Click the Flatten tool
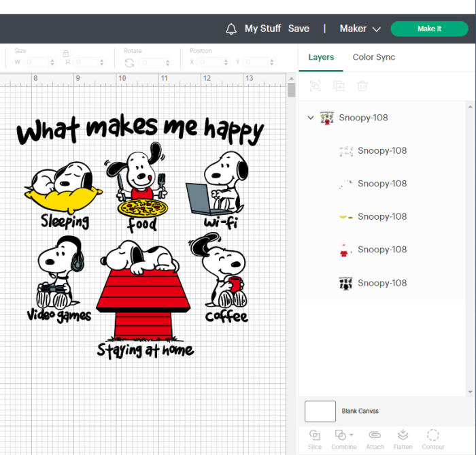Screen dimensions: 476x455 (403, 439)
